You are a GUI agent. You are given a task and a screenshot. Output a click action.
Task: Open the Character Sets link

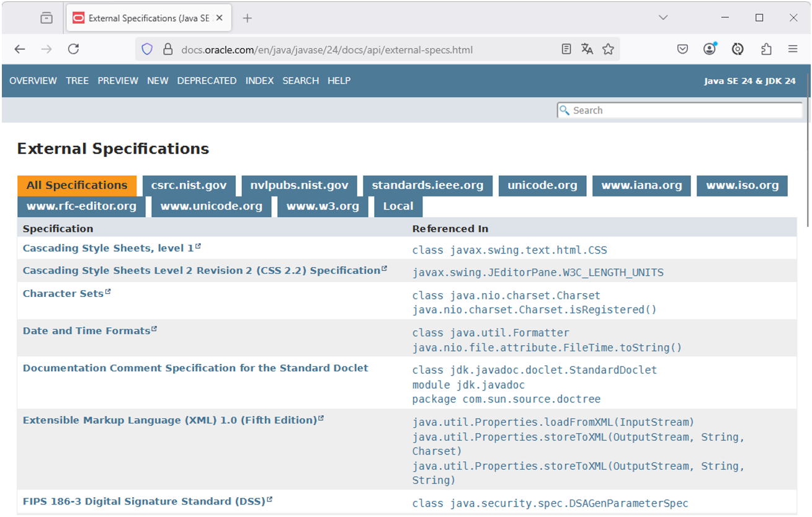tap(66, 293)
